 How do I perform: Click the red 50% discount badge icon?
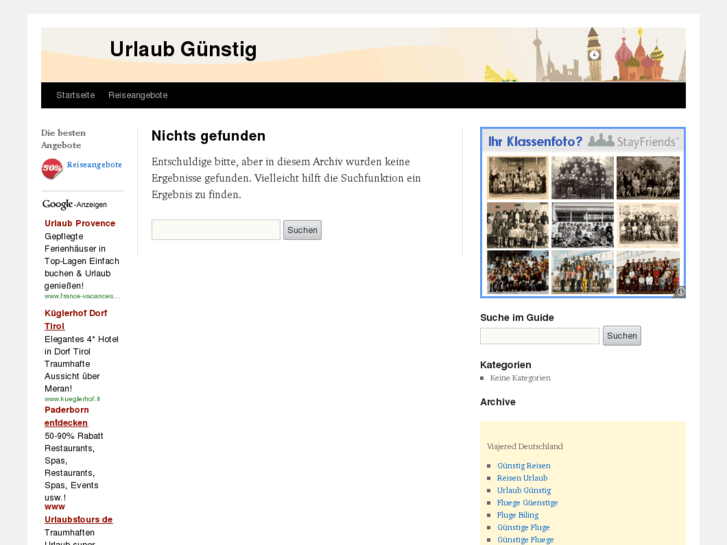click(52, 169)
